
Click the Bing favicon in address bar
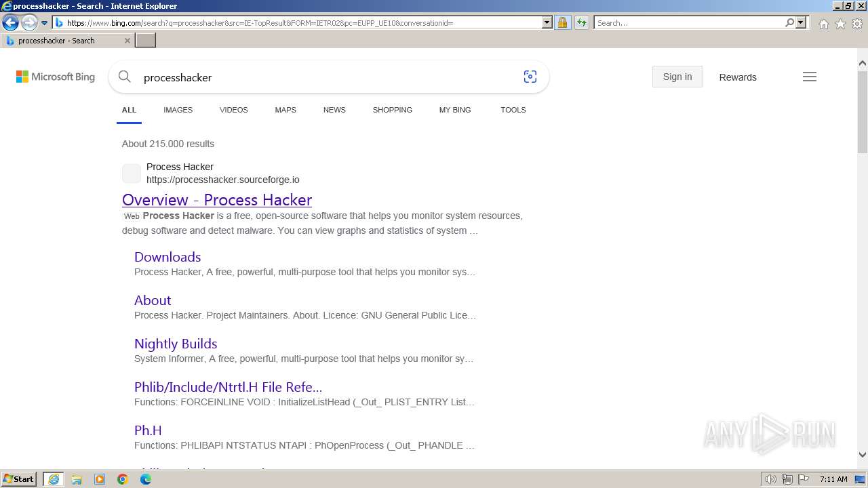tap(59, 23)
